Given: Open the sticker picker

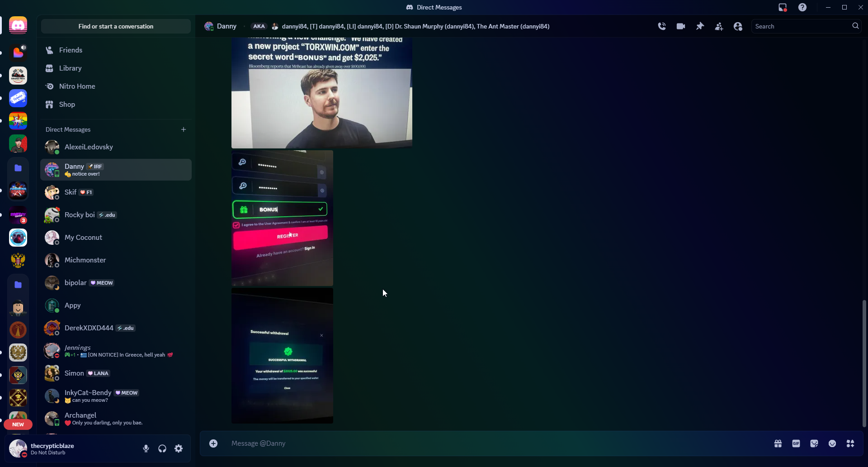Looking at the screenshot, I should click(x=814, y=443).
